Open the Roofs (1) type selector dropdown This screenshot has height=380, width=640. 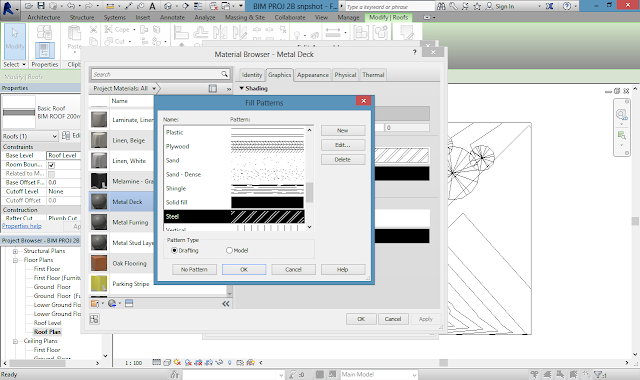pyautogui.click(x=29, y=136)
